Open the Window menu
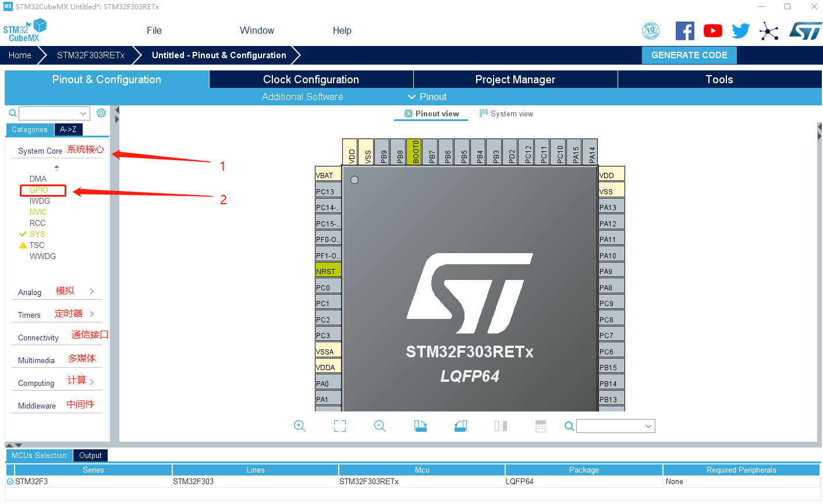This screenshot has width=823, height=504. pyautogui.click(x=257, y=30)
